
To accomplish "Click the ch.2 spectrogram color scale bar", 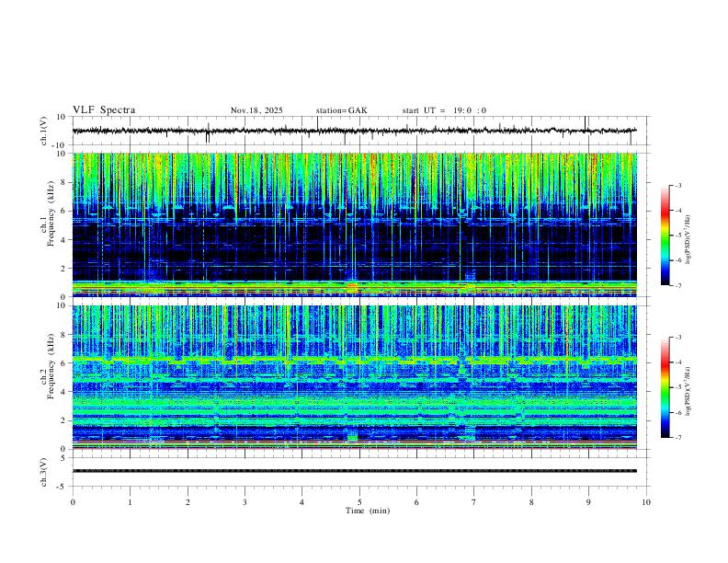I will pos(665,387).
